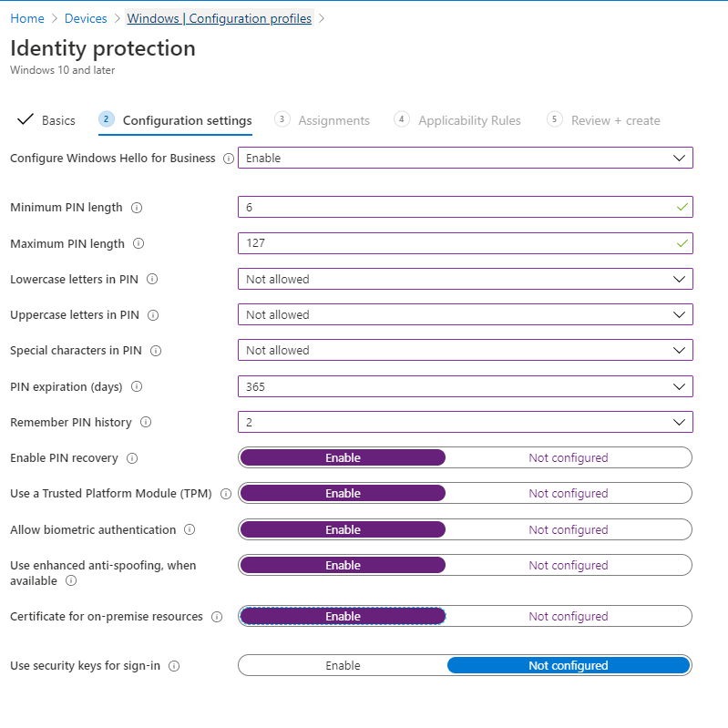The height and width of the screenshot is (728, 728).
Task: Click info icon for Use security keys for sign-in
Action: pos(174,666)
